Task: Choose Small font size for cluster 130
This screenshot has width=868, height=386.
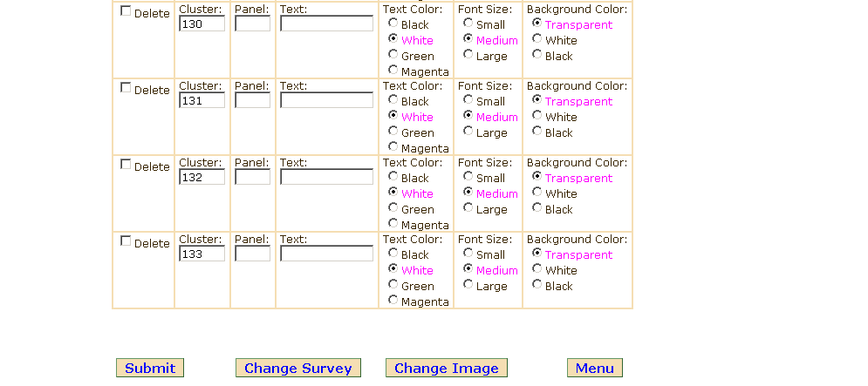Action: 468,24
